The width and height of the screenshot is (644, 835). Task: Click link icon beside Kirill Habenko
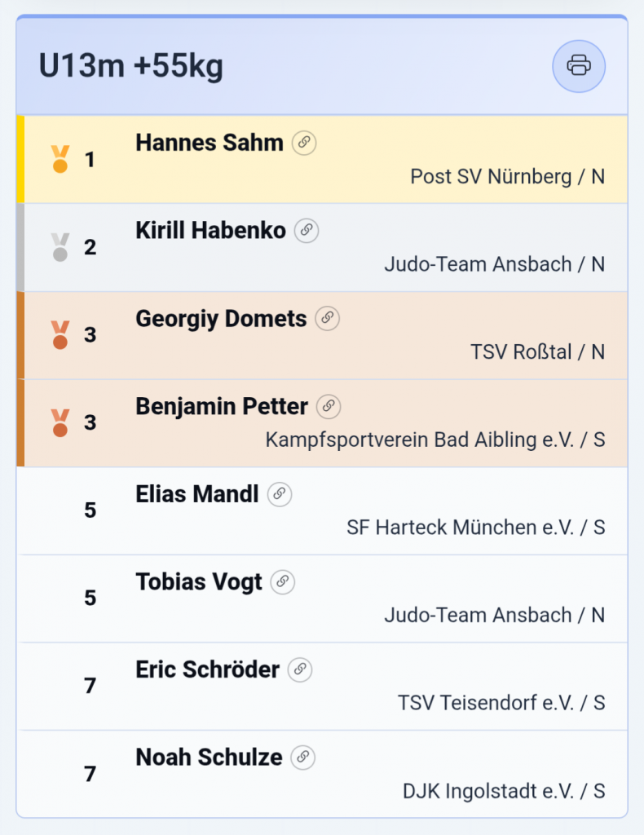pyautogui.click(x=307, y=231)
